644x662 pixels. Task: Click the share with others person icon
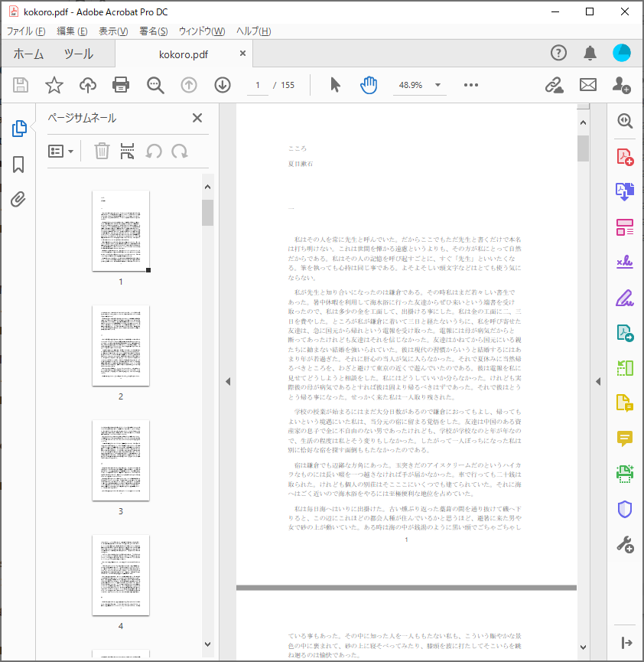[622, 85]
